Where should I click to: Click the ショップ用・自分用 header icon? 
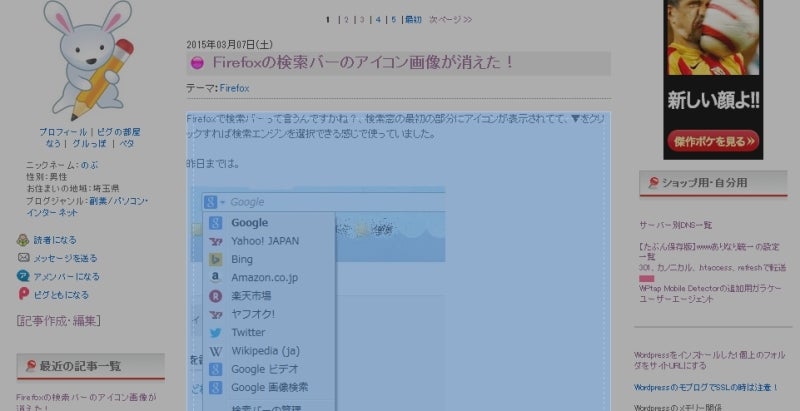(x=654, y=183)
